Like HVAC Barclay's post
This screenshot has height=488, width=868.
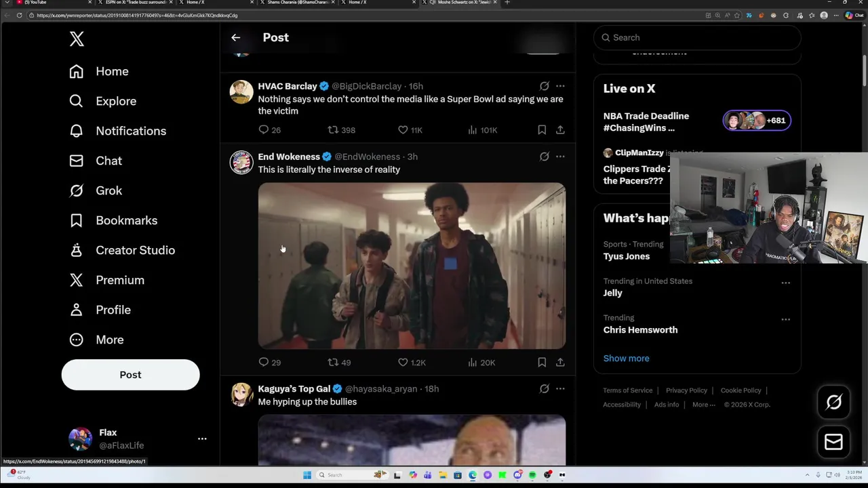403,129
